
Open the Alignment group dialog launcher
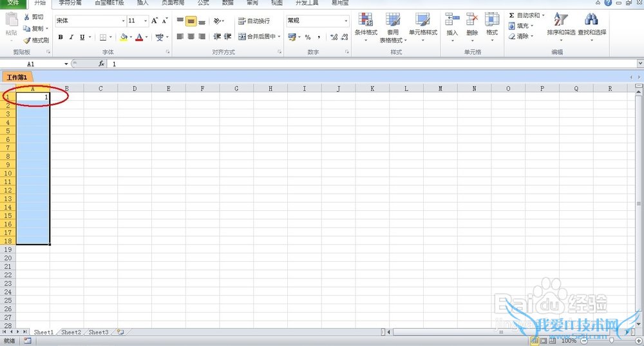point(279,52)
